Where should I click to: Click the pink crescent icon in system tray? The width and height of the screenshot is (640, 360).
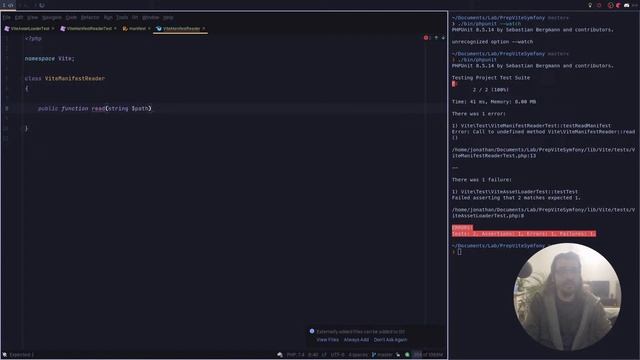618,5
